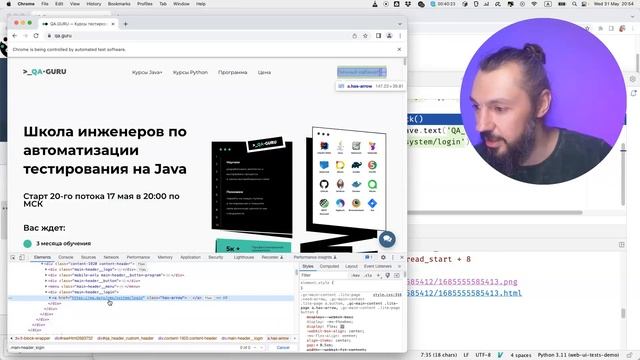Screen dimensions: 640x360
Task: Click the href login link in selected element
Action: [x=108, y=298]
